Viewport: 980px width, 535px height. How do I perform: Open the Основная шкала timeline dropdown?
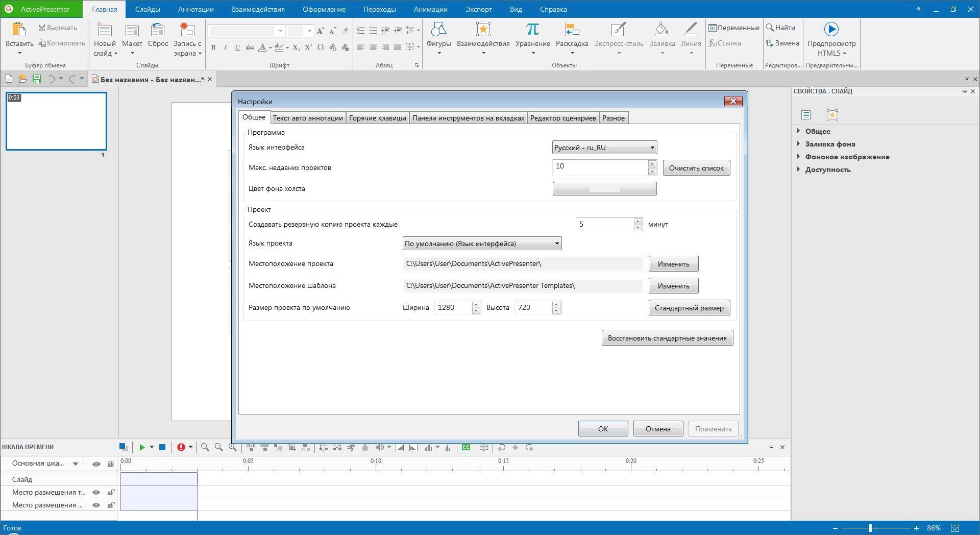[76, 464]
